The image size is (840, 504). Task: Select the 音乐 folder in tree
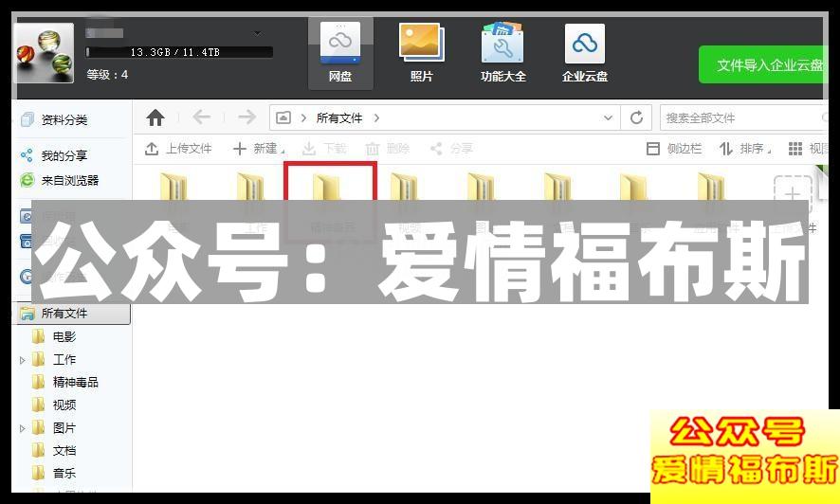(64, 474)
